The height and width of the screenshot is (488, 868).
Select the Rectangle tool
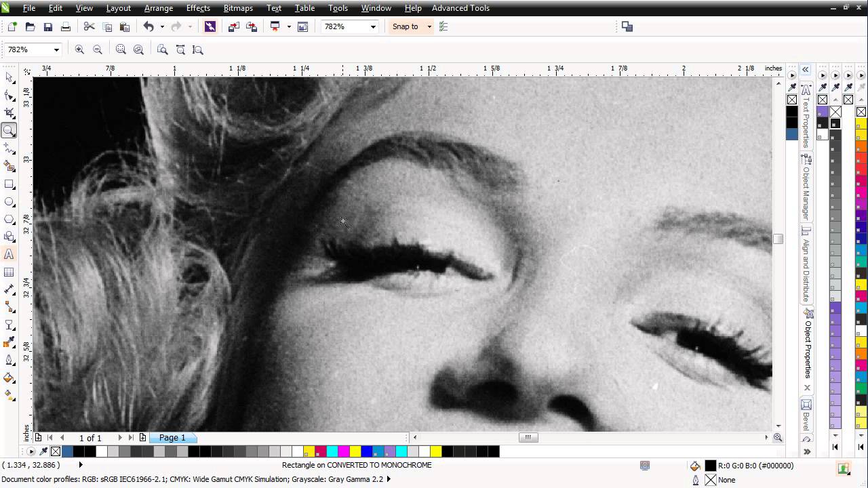click(x=9, y=184)
